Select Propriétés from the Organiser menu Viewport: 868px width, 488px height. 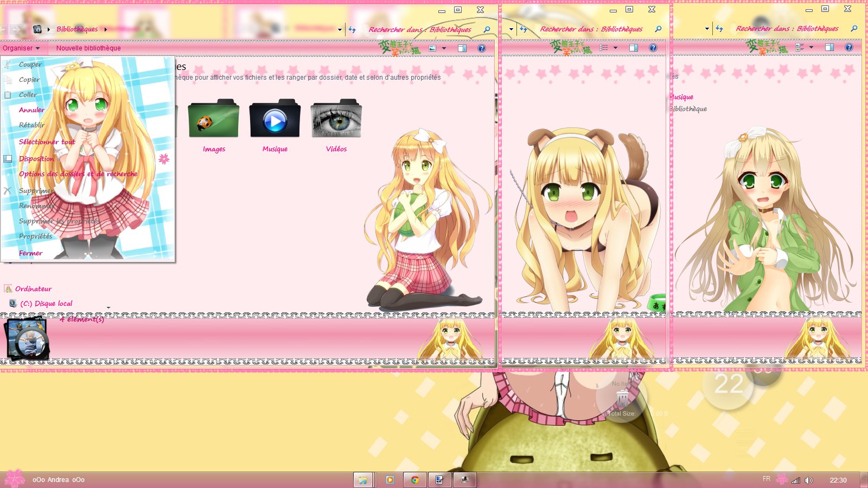(x=35, y=236)
